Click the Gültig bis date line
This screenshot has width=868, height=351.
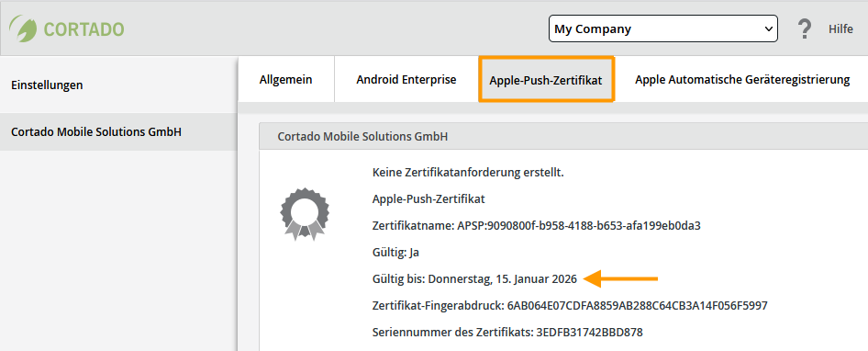coord(475,279)
